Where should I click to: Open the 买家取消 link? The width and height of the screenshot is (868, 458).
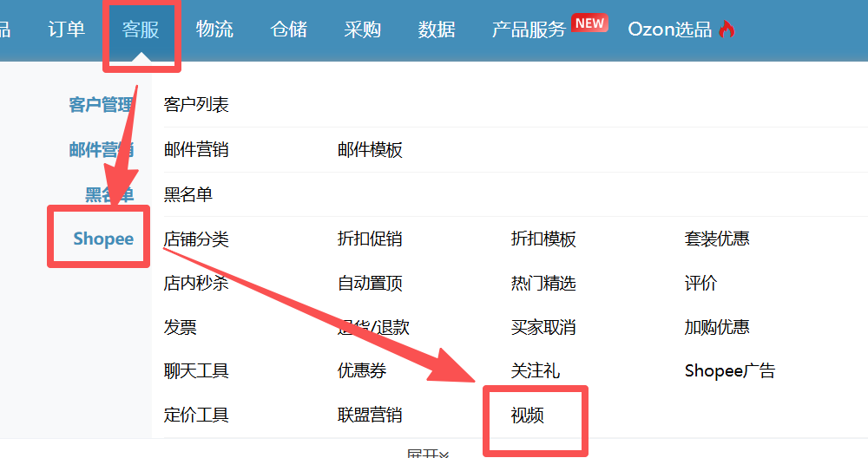click(543, 327)
